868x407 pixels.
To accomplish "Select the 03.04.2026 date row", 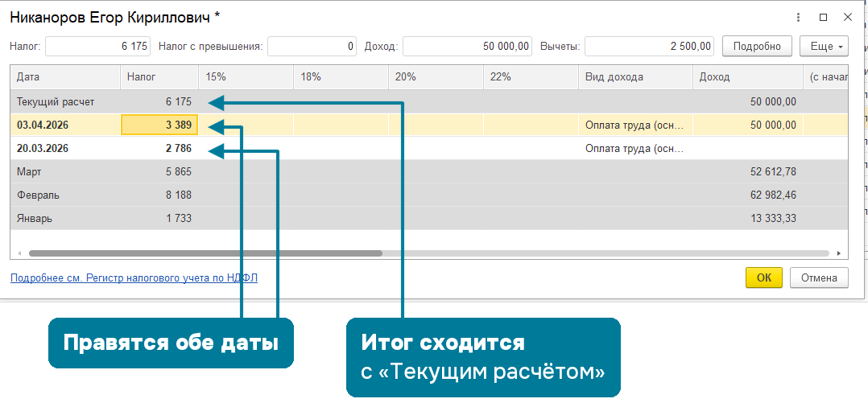I will tap(429, 125).
